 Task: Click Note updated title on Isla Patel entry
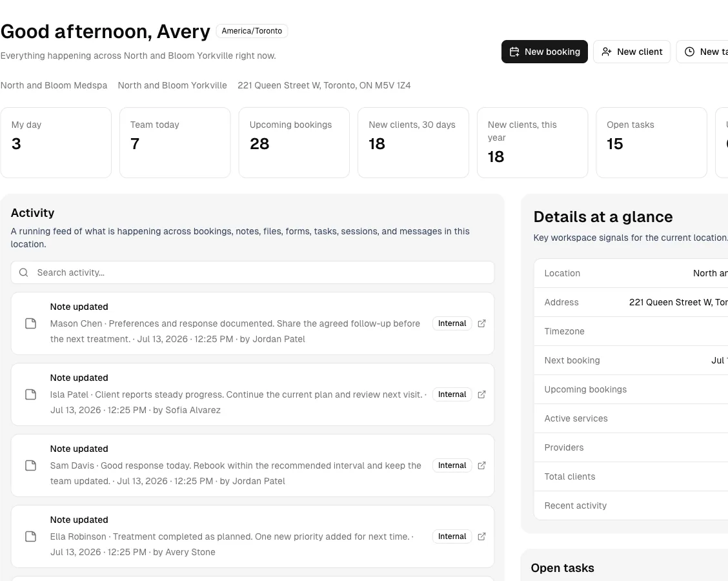point(79,378)
